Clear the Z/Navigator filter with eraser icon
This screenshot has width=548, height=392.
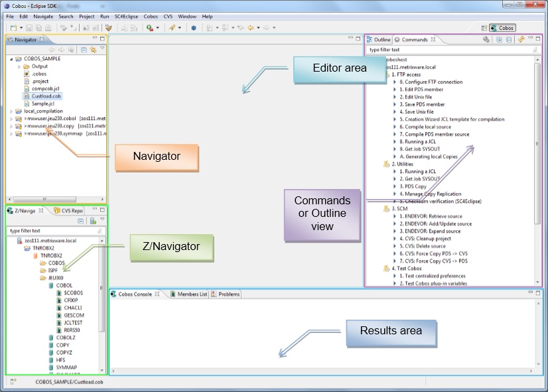click(x=100, y=231)
